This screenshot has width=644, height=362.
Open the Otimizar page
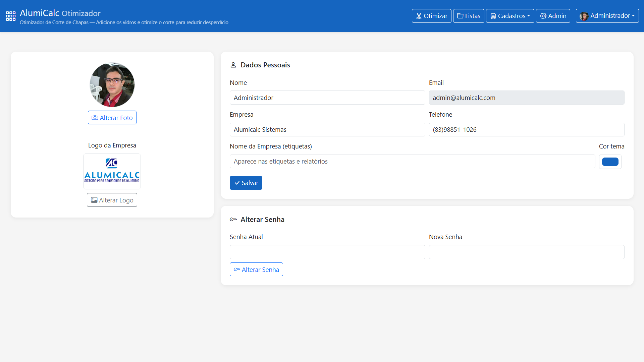[431, 16]
